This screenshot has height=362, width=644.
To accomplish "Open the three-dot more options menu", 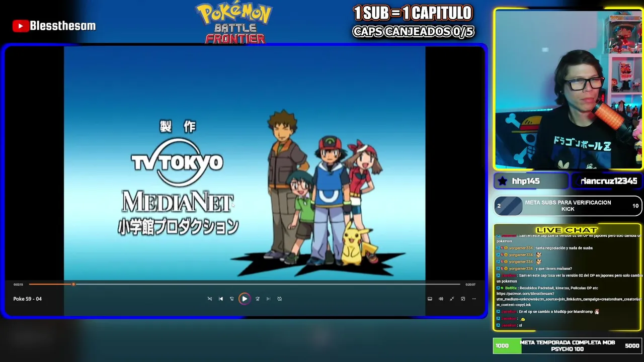I will pos(474,299).
